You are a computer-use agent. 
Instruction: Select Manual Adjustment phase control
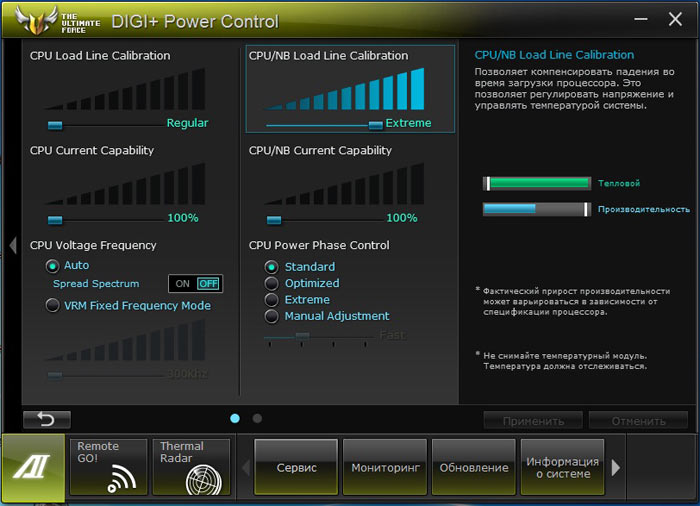[271, 316]
